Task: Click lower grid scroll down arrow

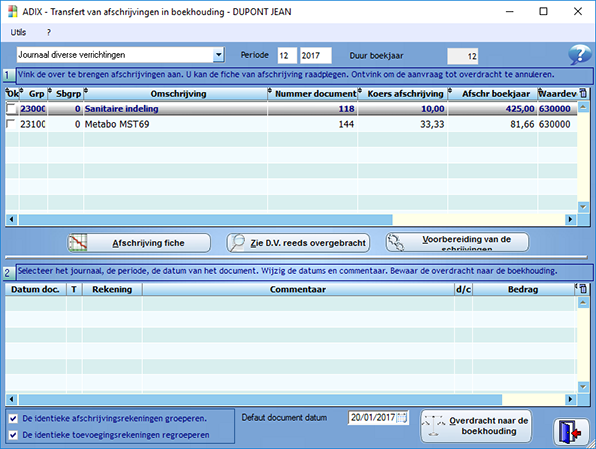Action: (583, 387)
